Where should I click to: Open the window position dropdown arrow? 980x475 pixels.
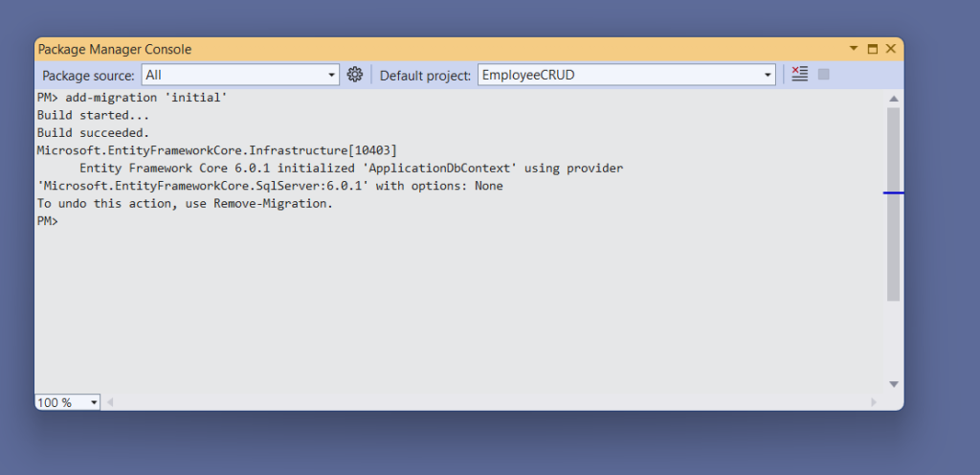click(x=854, y=49)
